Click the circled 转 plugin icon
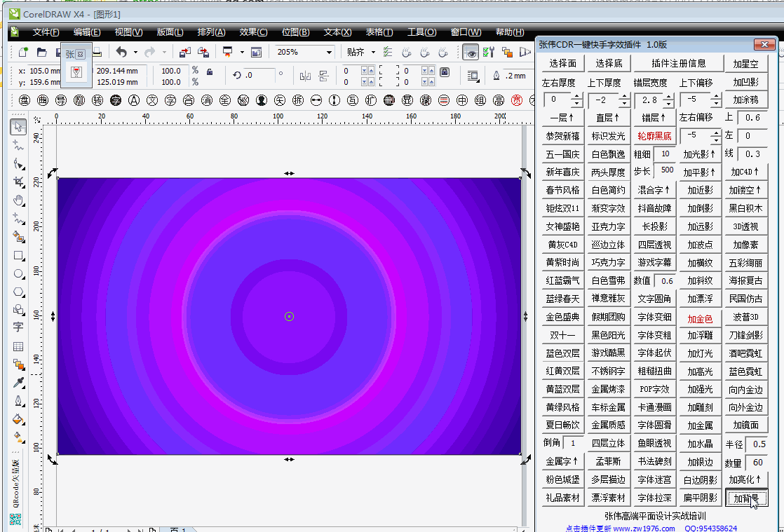The image size is (784, 532). (x=97, y=100)
